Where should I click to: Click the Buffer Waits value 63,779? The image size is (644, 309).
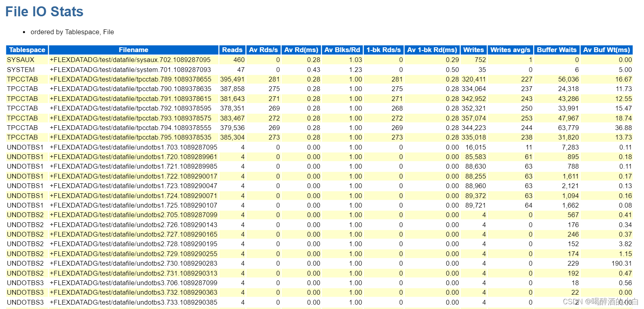click(568, 128)
